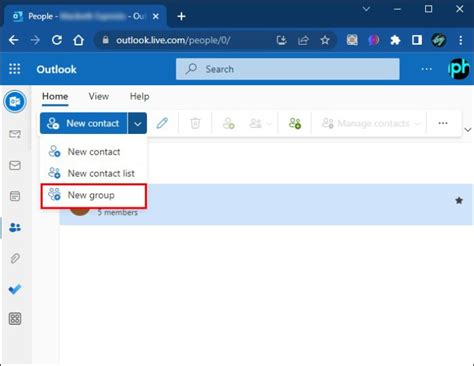The height and width of the screenshot is (366, 474).
Task: Click the browser Back arrow
Action: click(14, 40)
